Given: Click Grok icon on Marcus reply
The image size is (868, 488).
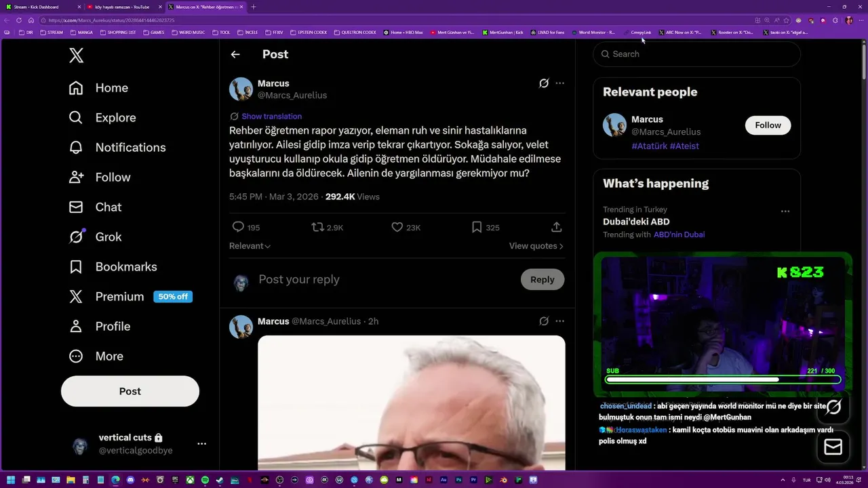Looking at the screenshot, I should [x=544, y=321].
